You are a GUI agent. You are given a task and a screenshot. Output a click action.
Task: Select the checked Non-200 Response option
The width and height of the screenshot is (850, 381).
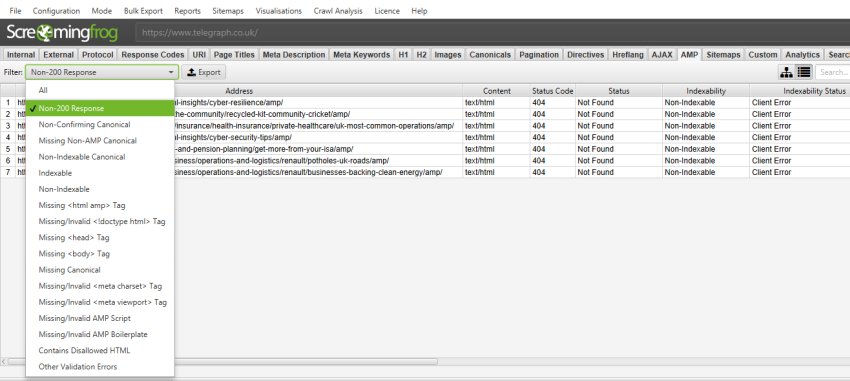[100, 108]
